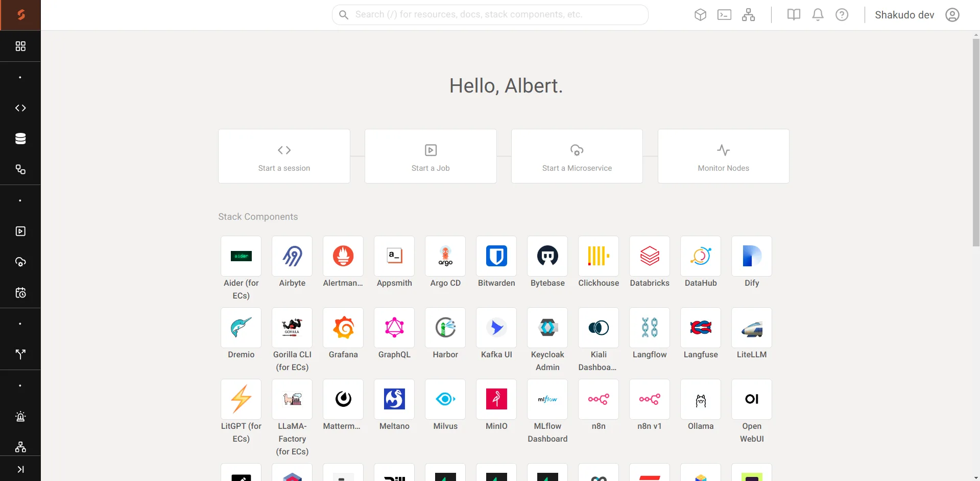The width and height of the screenshot is (980, 481).
Task: Click the Start a session card
Action: point(284,156)
